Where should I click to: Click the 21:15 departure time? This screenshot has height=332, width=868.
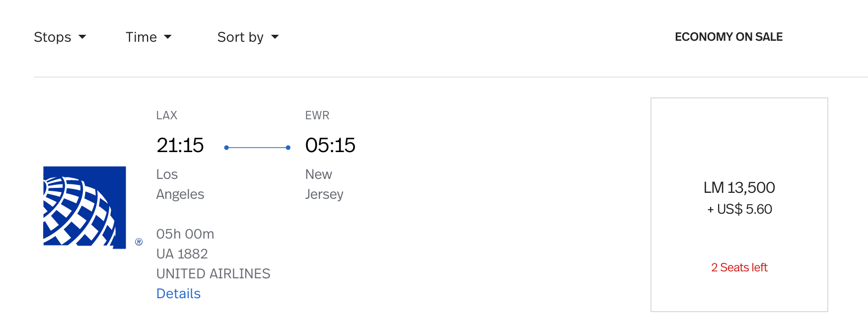(x=180, y=145)
